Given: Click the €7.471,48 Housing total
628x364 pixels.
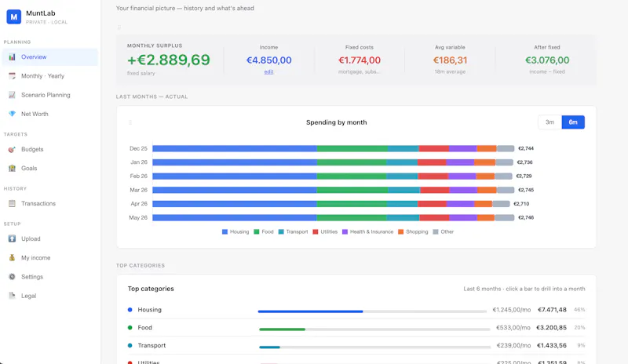Looking at the screenshot, I should point(552,310).
